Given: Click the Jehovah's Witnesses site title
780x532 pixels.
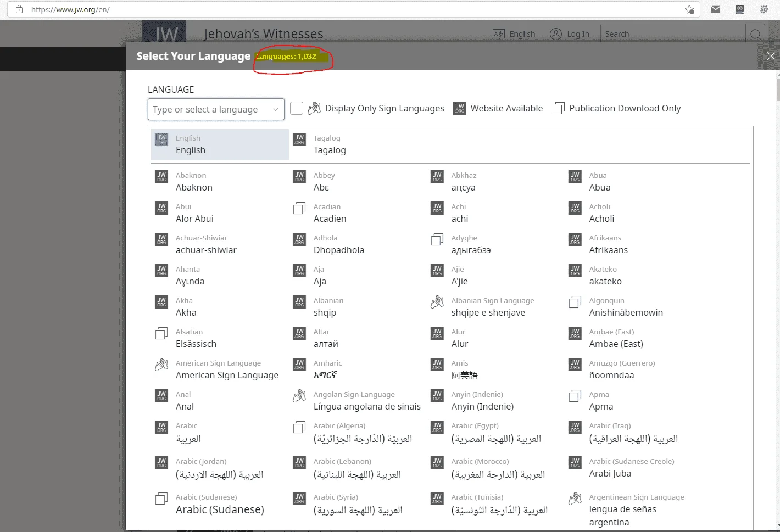Looking at the screenshot, I should 264,34.
